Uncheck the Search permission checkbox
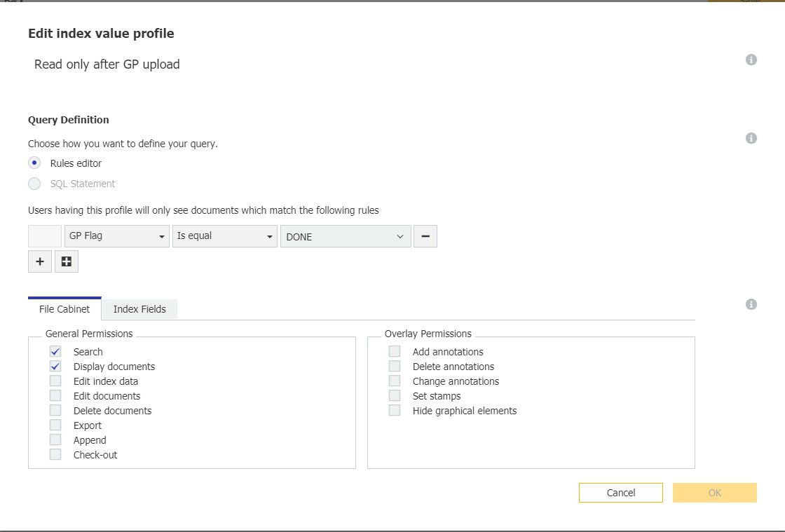Viewport: 785px width, 532px height. coord(55,351)
